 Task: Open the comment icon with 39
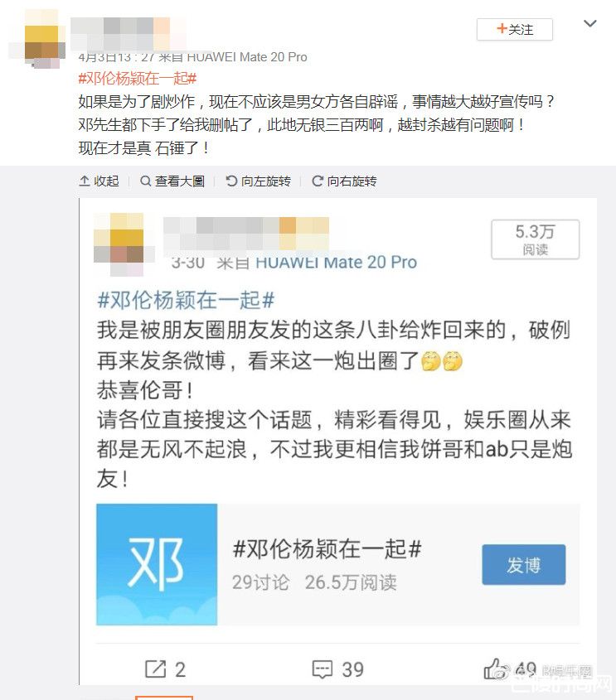click(337, 669)
